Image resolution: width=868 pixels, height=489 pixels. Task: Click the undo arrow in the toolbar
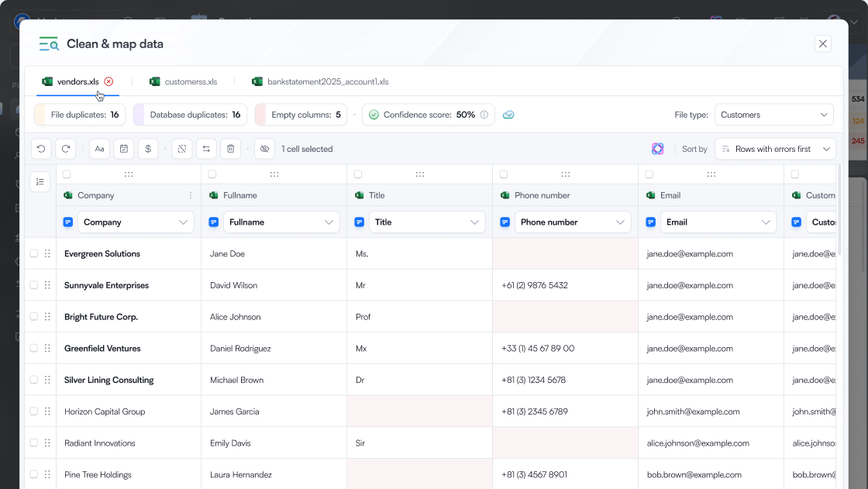click(41, 149)
